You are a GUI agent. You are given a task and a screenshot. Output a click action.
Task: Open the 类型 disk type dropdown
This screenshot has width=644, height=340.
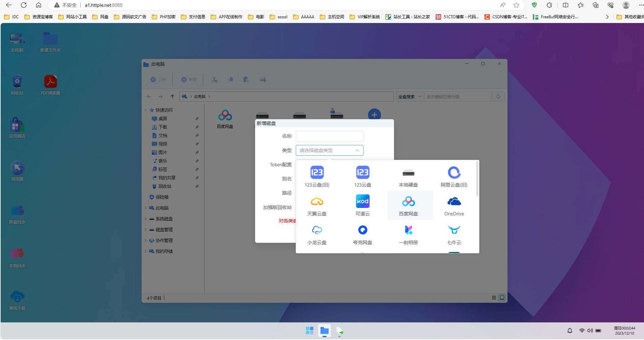pos(329,150)
